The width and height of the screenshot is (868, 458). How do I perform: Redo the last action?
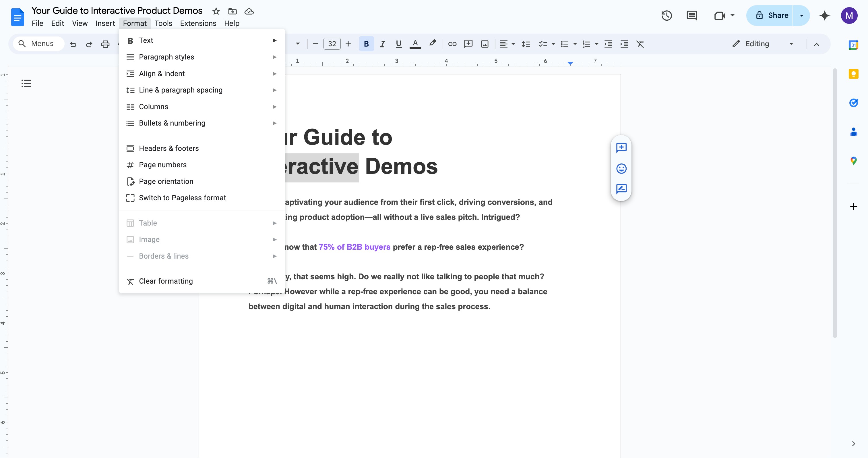click(x=89, y=44)
